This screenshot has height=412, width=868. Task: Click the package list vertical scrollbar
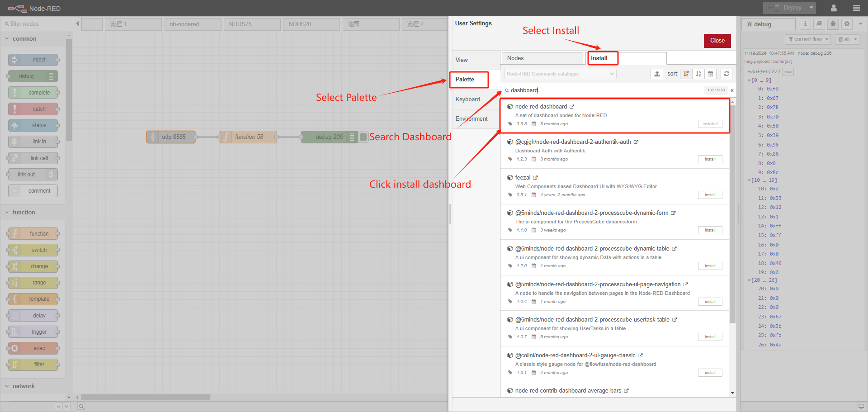click(x=732, y=215)
